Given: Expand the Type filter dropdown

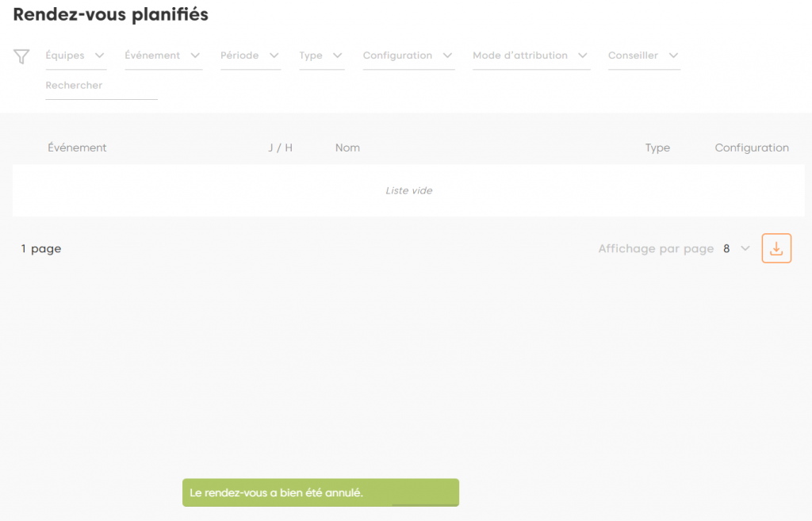Looking at the screenshot, I should coord(321,56).
